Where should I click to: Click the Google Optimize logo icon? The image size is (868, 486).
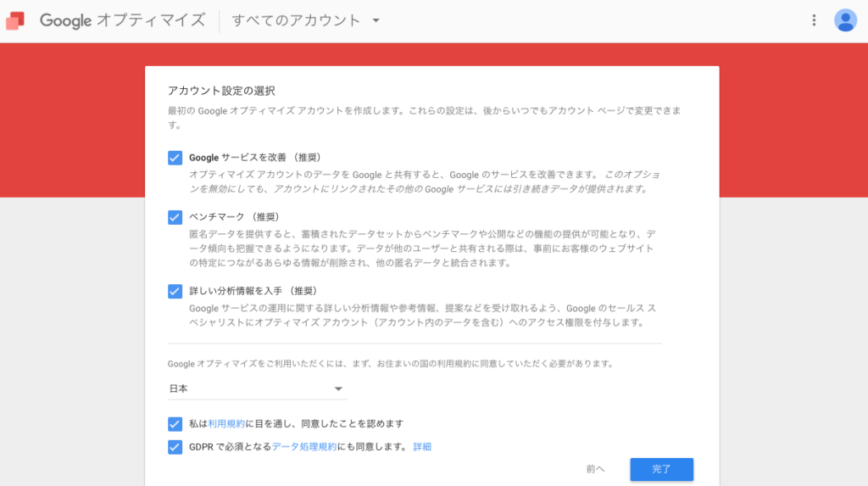15,21
